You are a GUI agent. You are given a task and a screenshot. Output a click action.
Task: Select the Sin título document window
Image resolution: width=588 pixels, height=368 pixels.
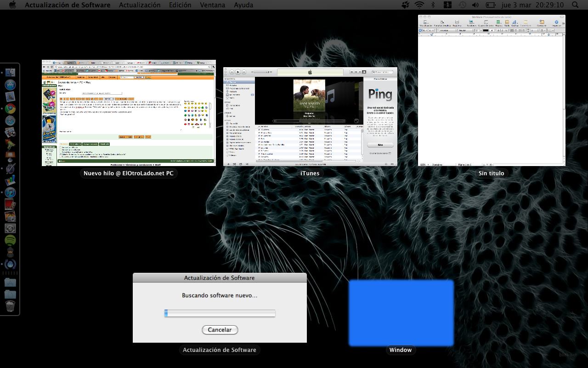click(492, 90)
